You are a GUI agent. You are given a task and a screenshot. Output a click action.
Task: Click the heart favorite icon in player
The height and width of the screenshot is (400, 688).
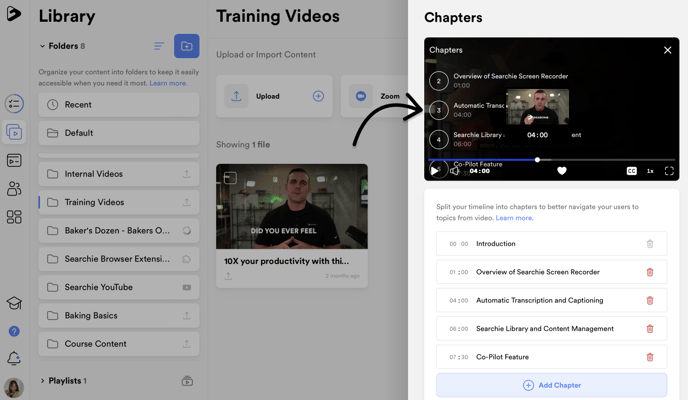pyautogui.click(x=562, y=171)
